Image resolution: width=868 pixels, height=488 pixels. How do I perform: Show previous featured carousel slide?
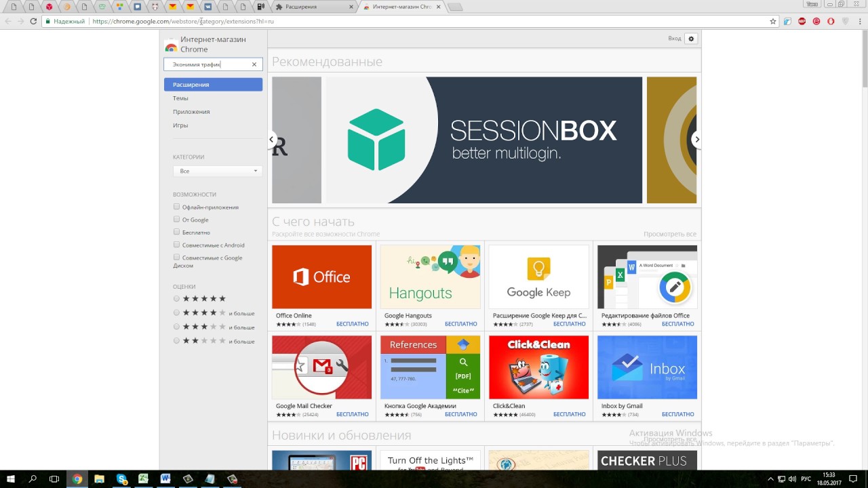click(271, 140)
